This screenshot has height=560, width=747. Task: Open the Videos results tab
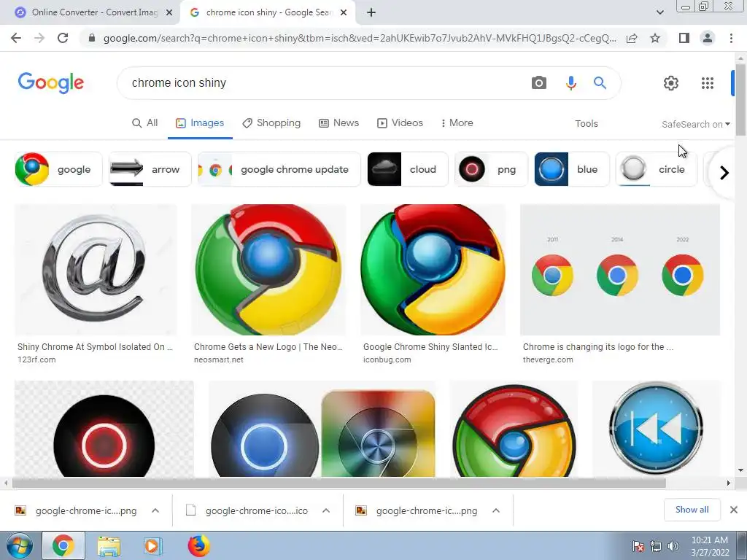400,122
